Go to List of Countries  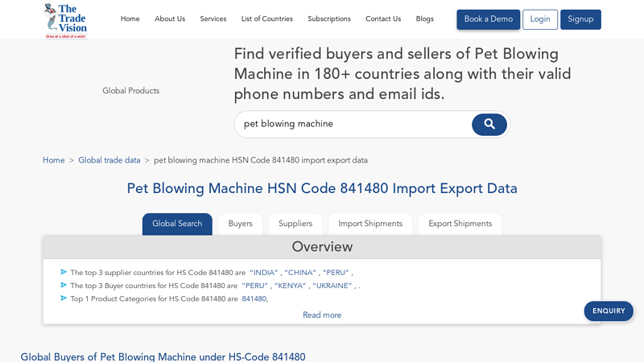tap(267, 19)
